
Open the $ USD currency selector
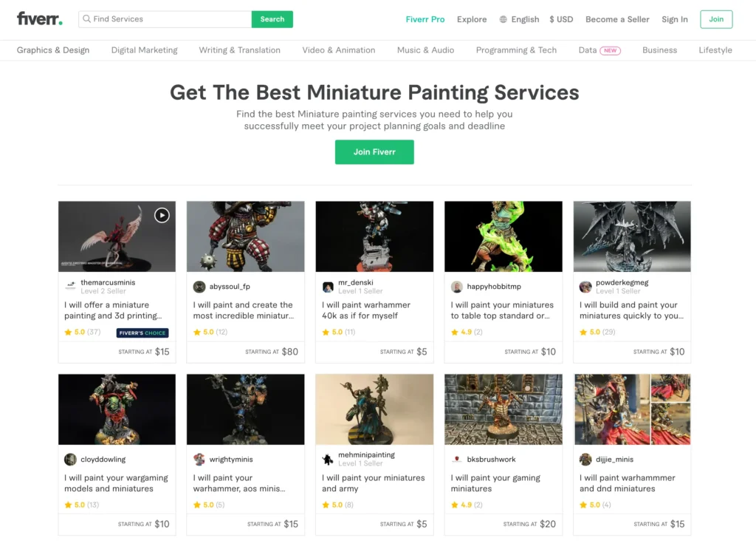[x=561, y=19]
